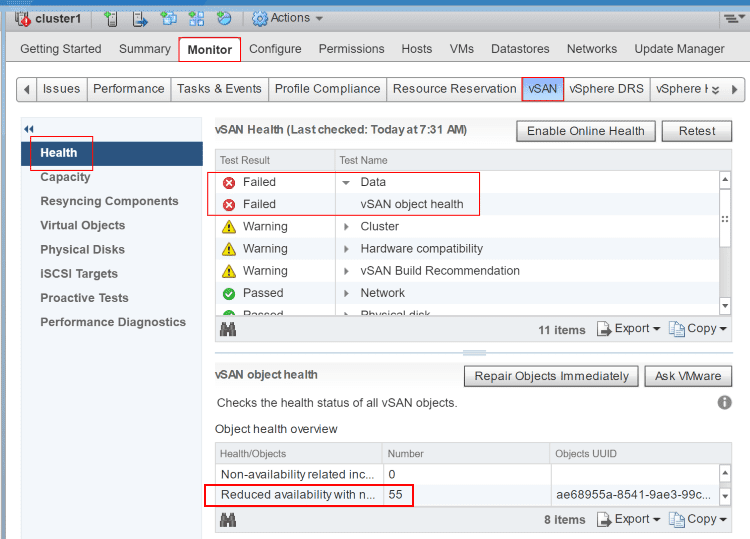Open the Tasks & Events sub-tab
The image size is (750, 539).
tap(219, 89)
